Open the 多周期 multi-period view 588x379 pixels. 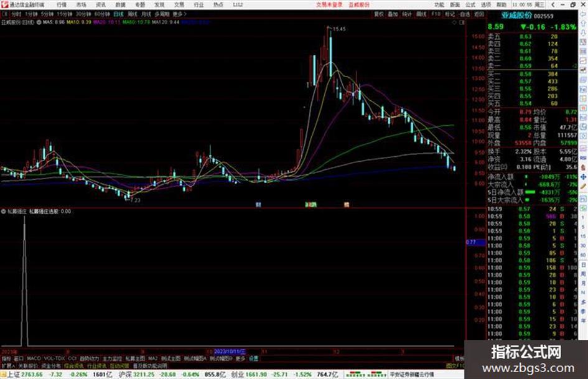pyautogui.click(x=162, y=14)
